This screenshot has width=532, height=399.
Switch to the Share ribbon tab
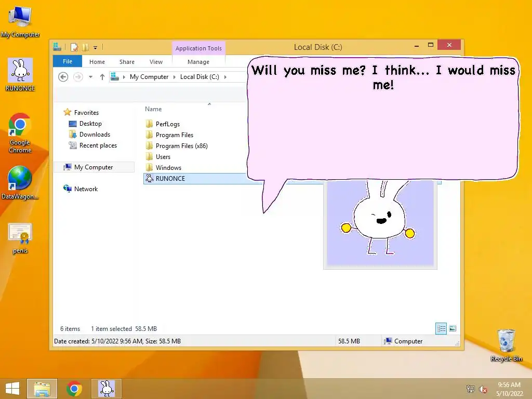(x=127, y=62)
